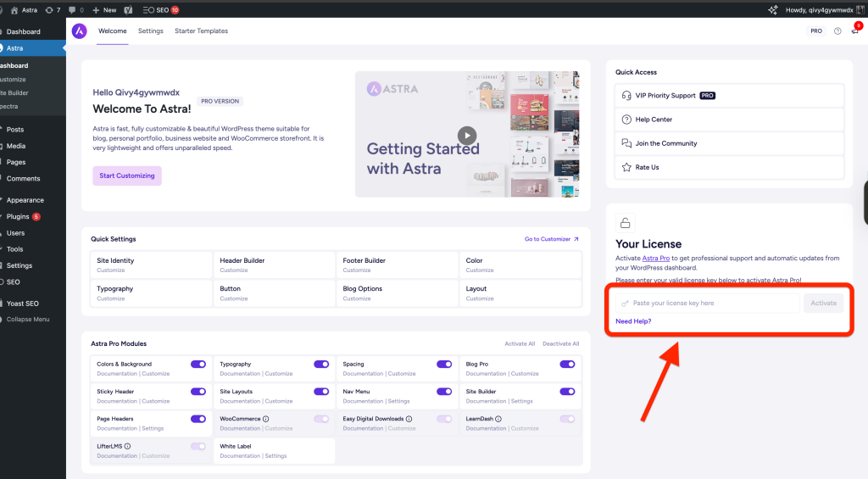The height and width of the screenshot is (479, 868).
Task: Click the VIP Priority Support headset icon
Action: (626, 96)
